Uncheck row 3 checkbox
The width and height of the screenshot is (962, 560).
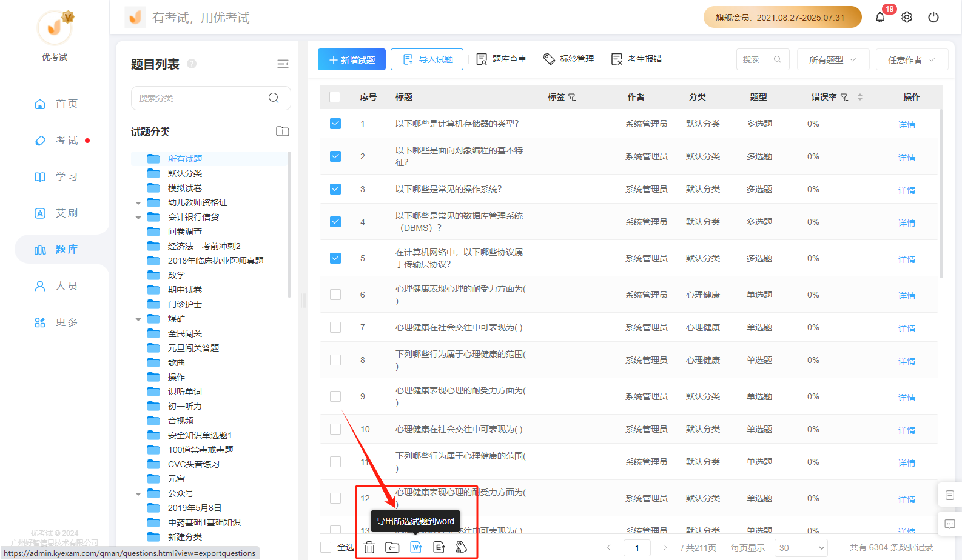coord(335,189)
